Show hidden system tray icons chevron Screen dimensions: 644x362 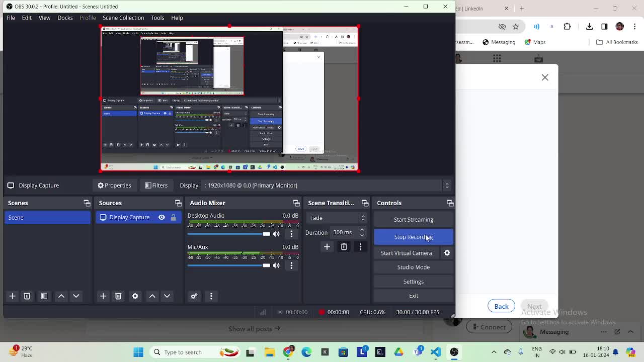494,352
